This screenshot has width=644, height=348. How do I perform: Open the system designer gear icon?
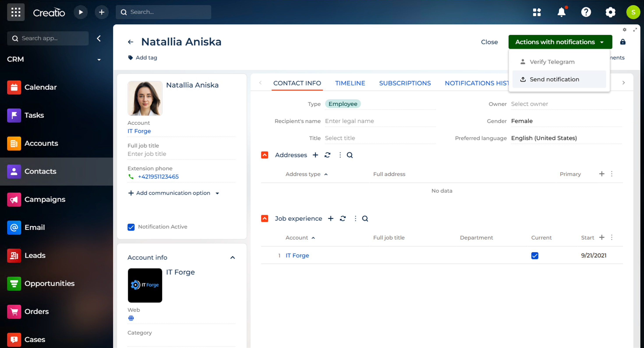pyautogui.click(x=610, y=12)
